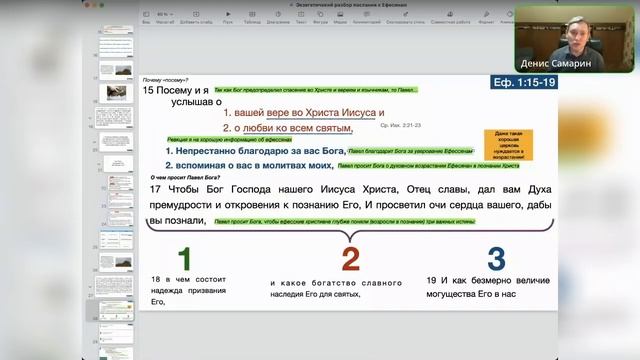Click the 'Ср. Иак. 2:21-23' reference
Viewport: 640px width, 360px height.
click(x=400, y=125)
